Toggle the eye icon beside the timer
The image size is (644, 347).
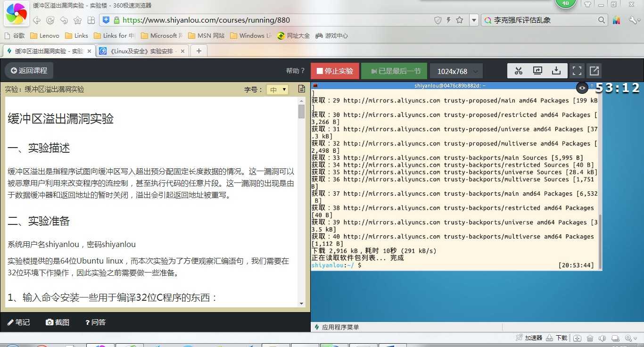[582, 88]
